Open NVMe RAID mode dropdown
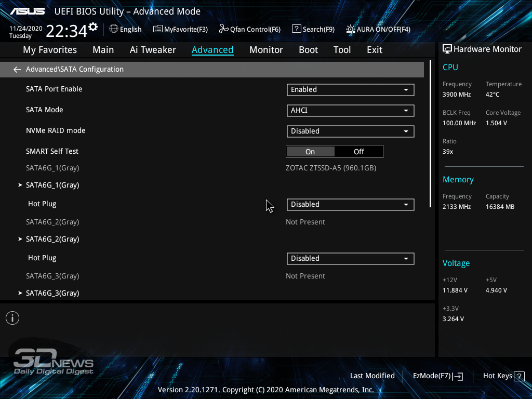This screenshot has width=532, height=399. (x=351, y=131)
